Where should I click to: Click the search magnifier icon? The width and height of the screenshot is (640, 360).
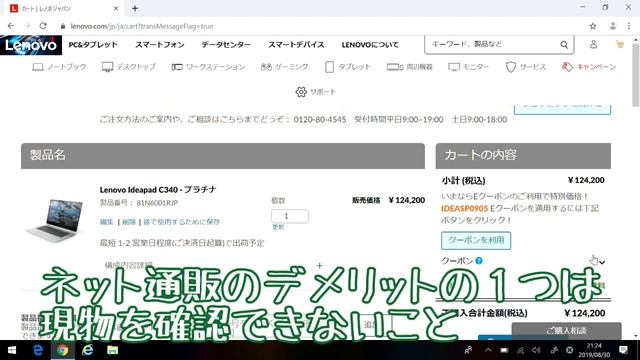point(564,44)
